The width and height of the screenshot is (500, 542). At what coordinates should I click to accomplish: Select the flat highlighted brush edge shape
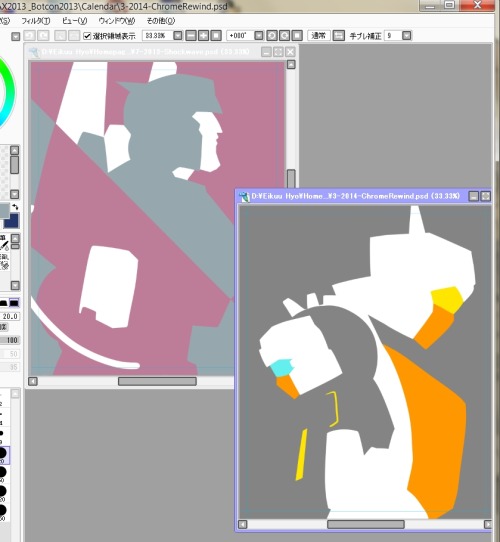(x=14, y=303)
